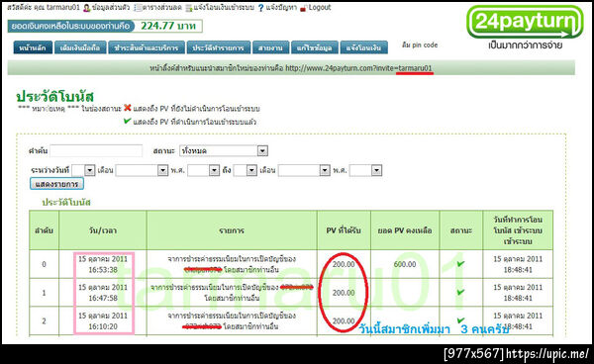Click the ลืม pin code link
This screenshot has height=364, width=594.
point(420,45)
